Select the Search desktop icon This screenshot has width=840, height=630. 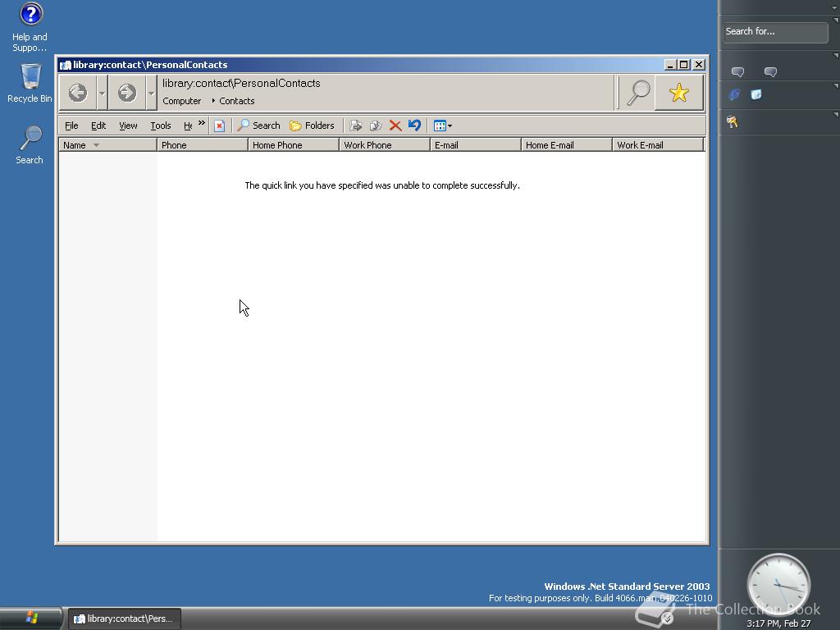tap(30, 144)
